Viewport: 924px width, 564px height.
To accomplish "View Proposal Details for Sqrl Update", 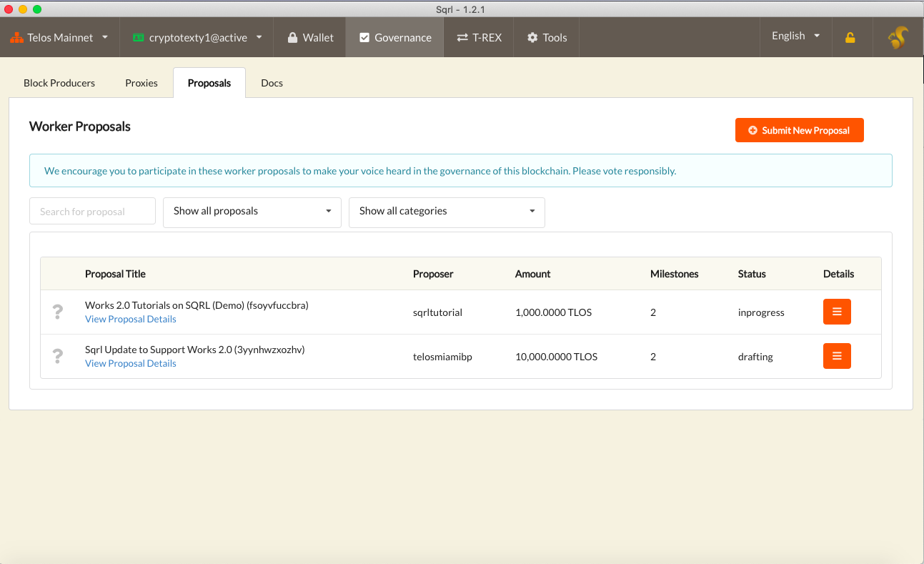I will [x=131, y=363].
